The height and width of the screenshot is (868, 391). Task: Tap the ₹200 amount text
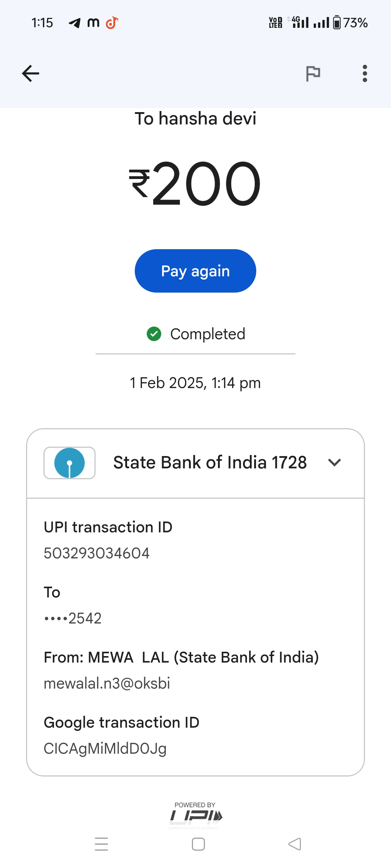tap(195, 183)
